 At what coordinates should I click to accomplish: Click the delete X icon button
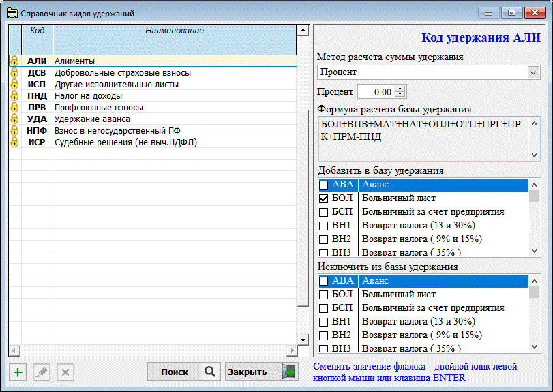pos(65,372)
